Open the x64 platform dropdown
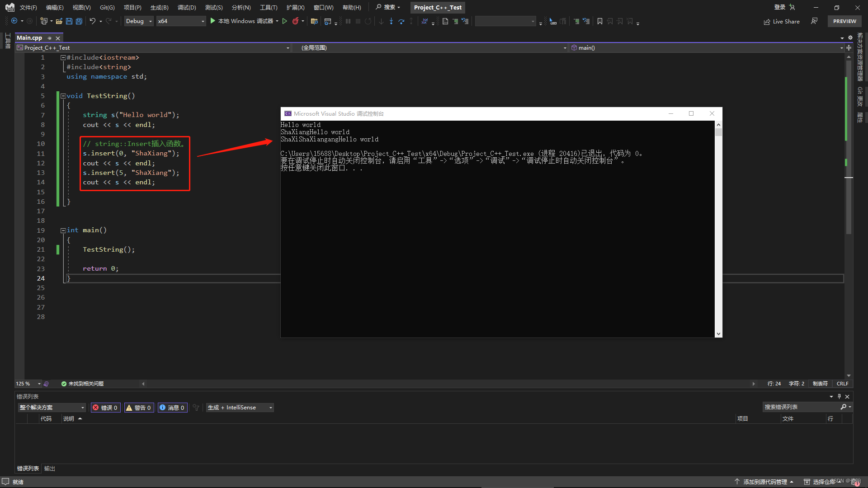868x488 pixels. point(181,21)
